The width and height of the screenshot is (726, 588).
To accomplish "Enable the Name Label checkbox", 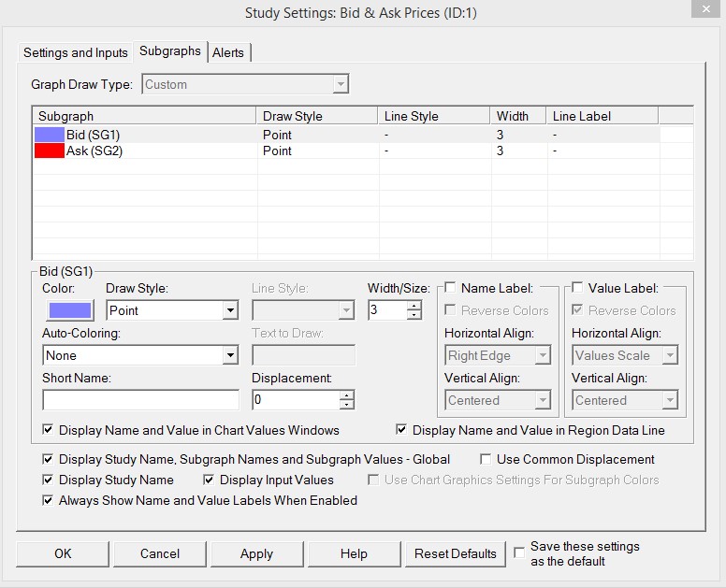I will pyautogui.click(x=451, y=288).
